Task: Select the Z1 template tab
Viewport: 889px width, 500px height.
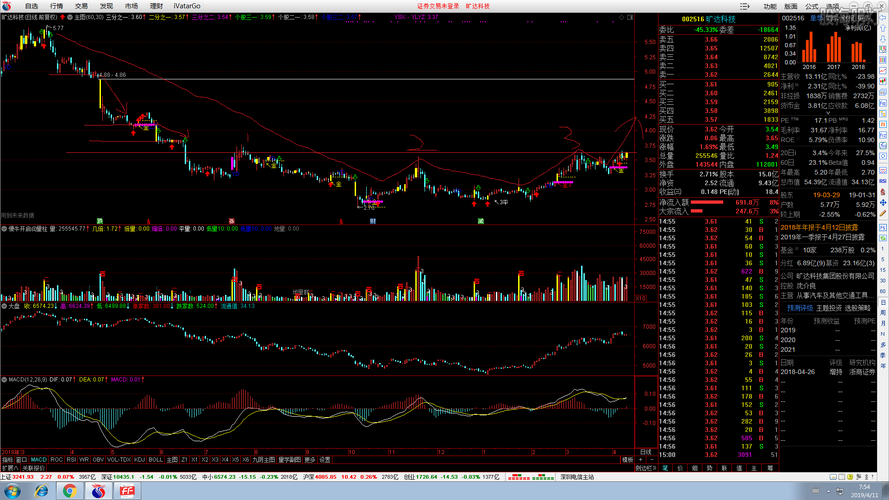Action: pos(184,459)
